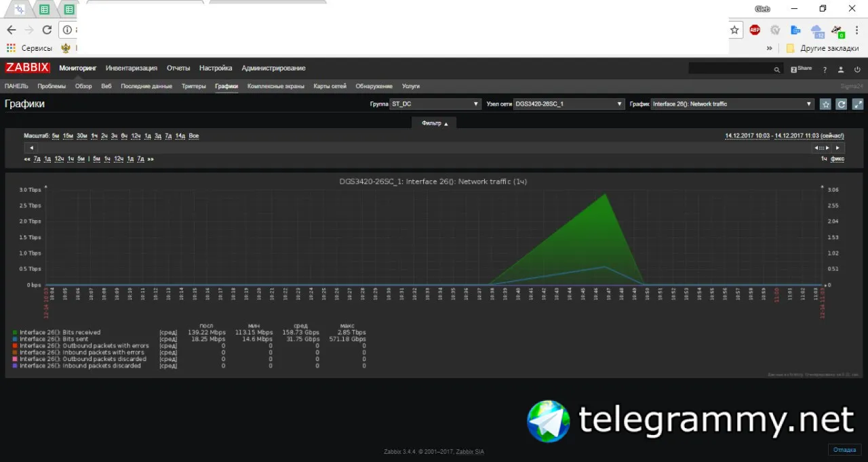Click the time period scrollbar left arrow
This screenshot has width=868, height=462.
tap(31, 148)
